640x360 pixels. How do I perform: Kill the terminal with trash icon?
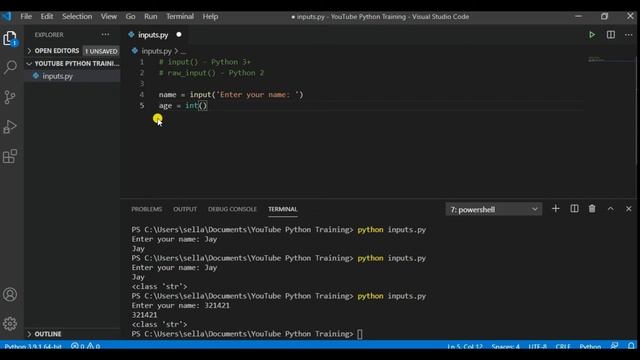592,209
